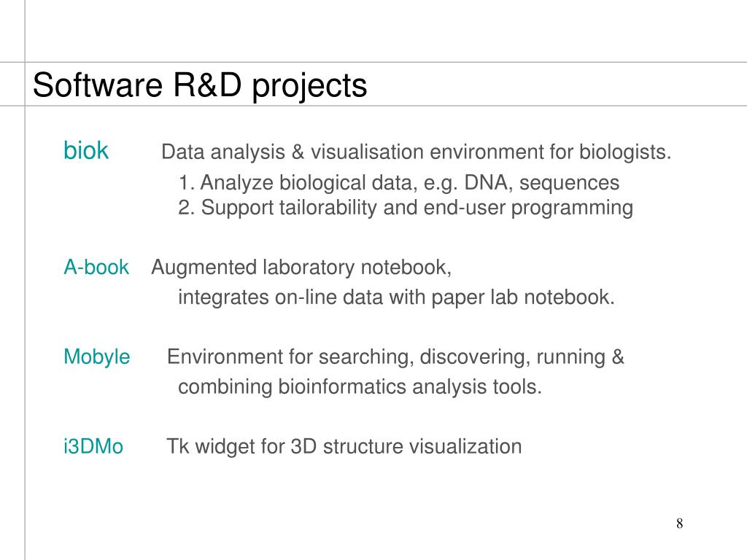Open the A-book project label
The height and width of the screenshot is (560, 747).
tap(96, 268)
